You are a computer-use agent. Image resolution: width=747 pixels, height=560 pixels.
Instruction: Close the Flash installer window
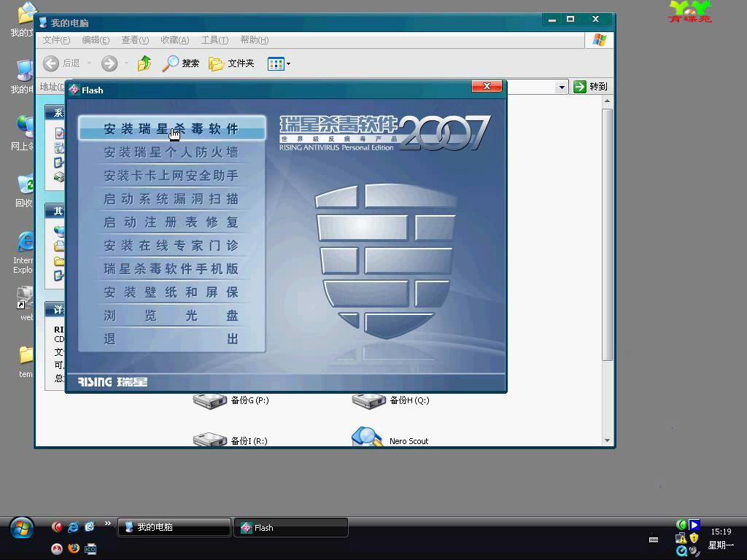(x=487, y=86)
